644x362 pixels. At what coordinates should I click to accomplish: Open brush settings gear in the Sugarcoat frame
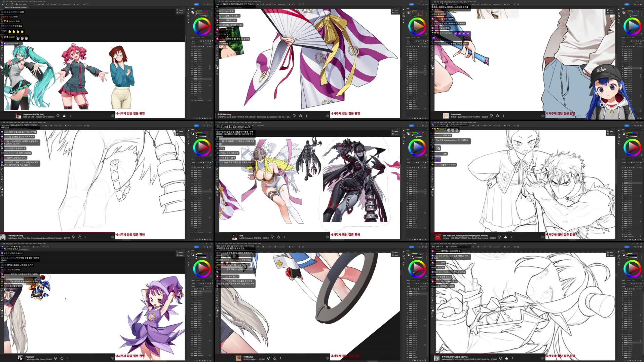click(x=74, y=4)
